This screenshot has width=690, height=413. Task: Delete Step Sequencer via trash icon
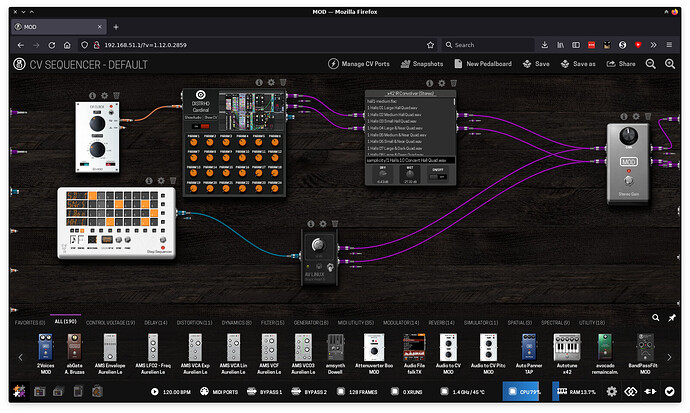173,181
